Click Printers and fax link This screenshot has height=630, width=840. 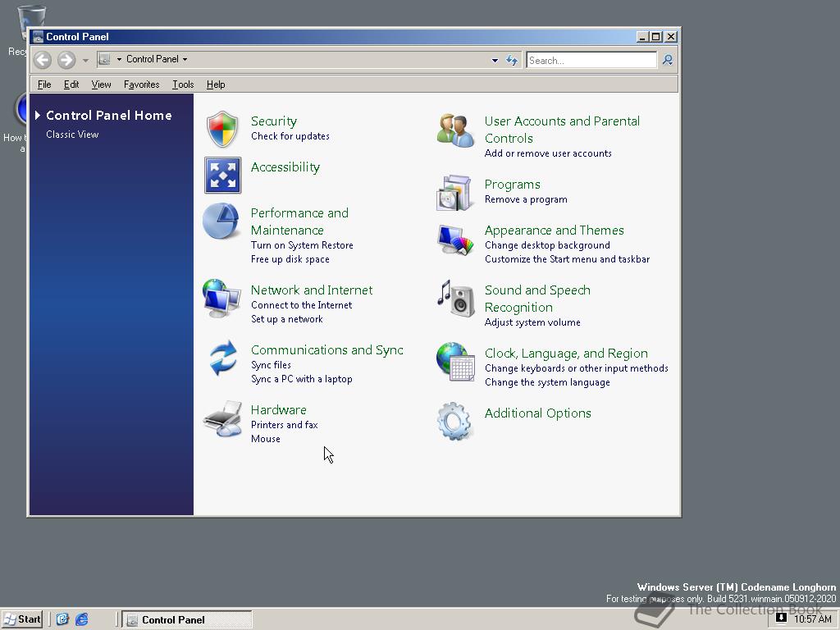coord(285,425)
